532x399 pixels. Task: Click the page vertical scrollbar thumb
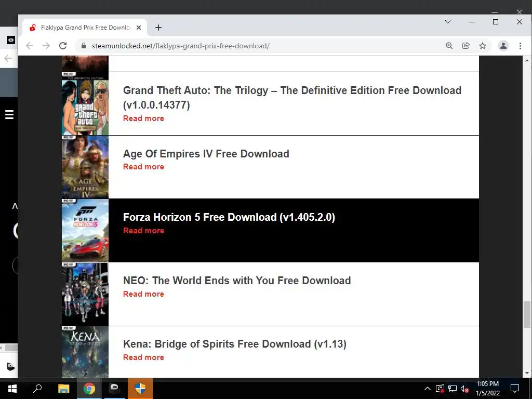(527, 314)
